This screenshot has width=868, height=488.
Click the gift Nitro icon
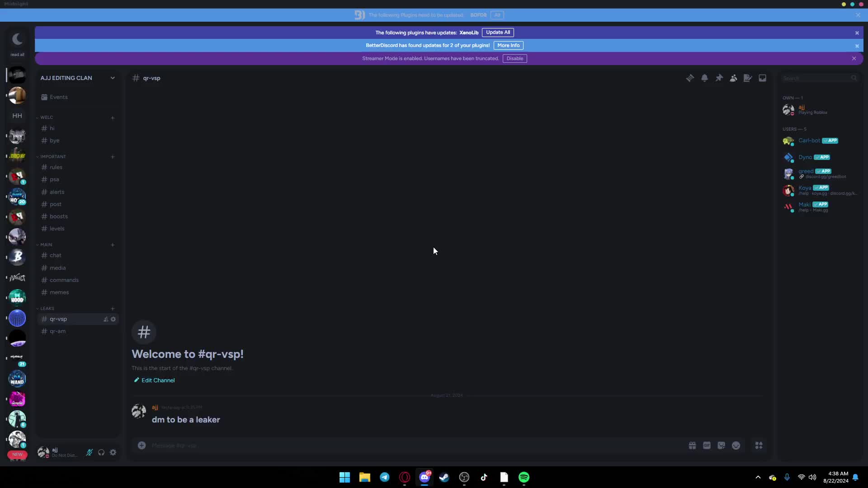(692, 446)
